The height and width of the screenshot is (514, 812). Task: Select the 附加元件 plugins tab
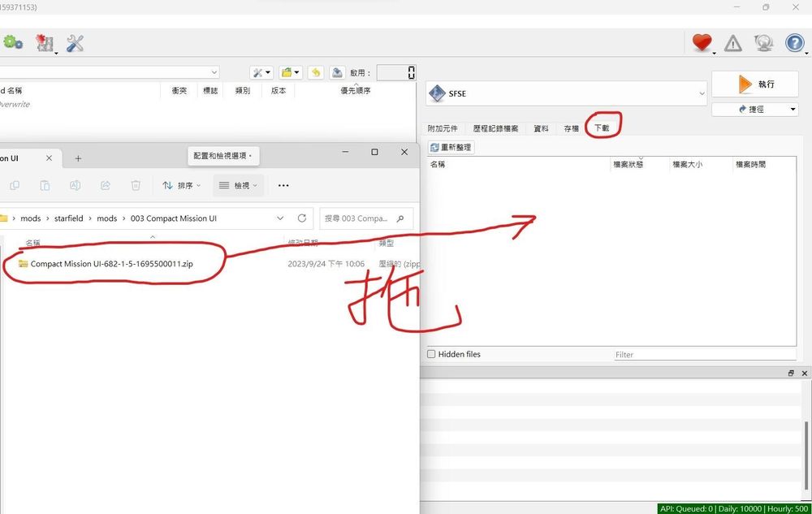point(442,127)
